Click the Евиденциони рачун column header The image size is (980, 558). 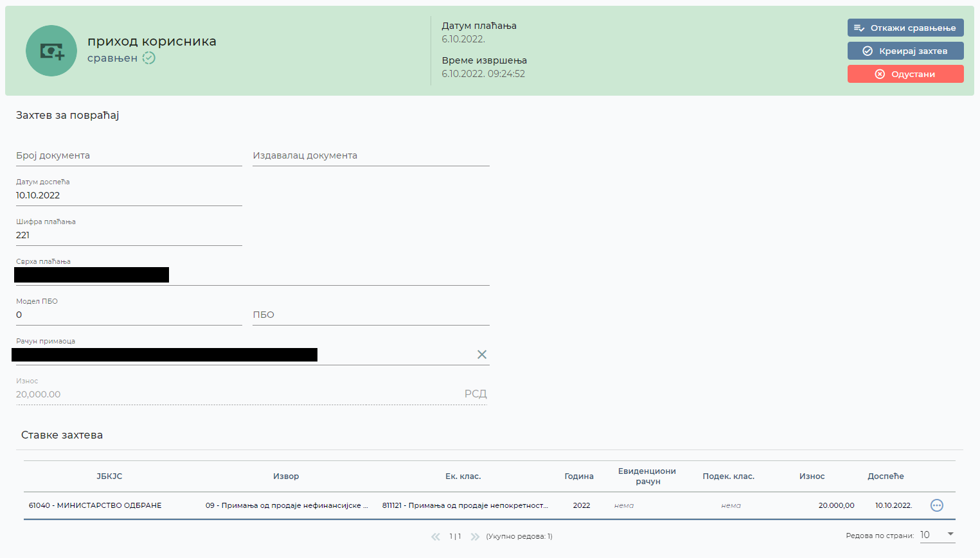647,476
